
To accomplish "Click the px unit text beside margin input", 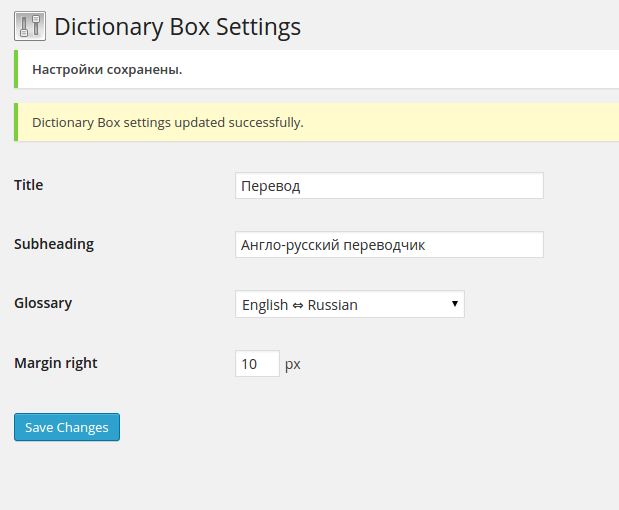I will (293, 364).
